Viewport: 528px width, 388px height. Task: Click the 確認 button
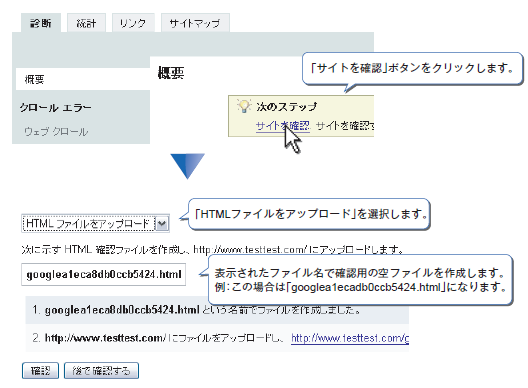40,370
